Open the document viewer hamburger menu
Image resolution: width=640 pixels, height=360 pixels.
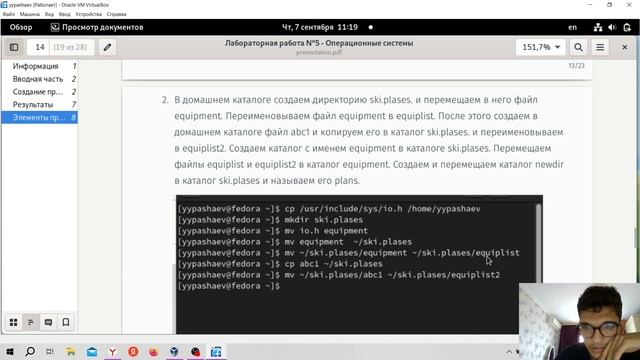click(600, 47)
